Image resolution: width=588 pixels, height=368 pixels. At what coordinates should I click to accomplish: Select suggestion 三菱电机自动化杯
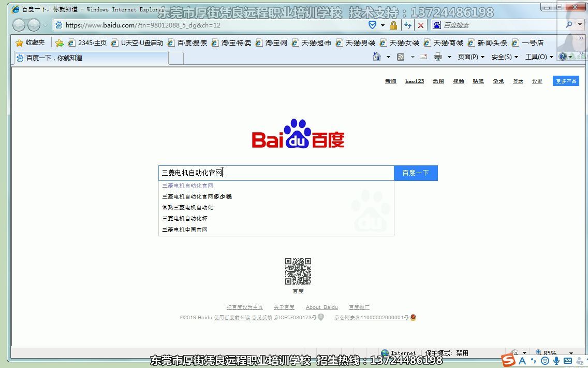coord(276,218)
